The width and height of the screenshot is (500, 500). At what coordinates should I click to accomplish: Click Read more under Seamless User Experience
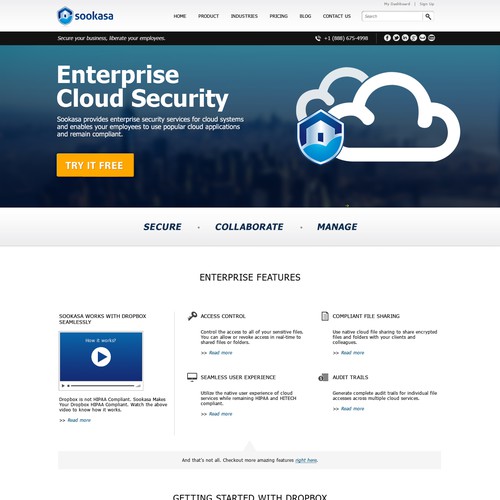click(221, 414)
